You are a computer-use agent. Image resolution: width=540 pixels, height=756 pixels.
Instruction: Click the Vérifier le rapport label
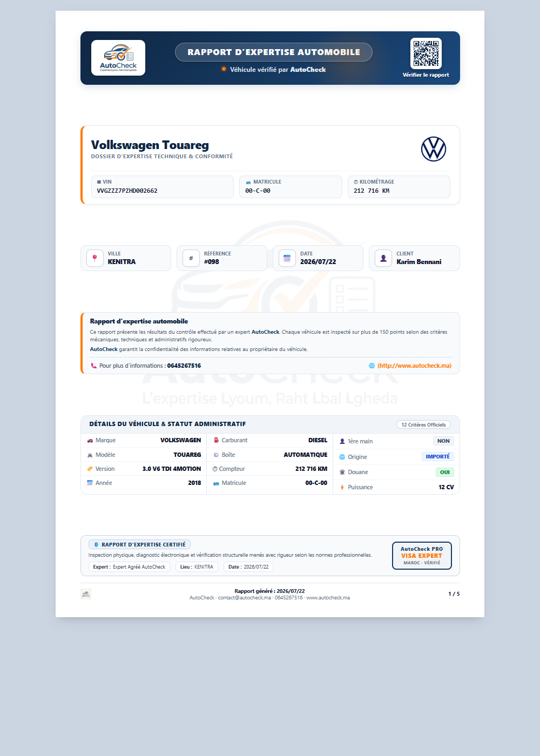coord(426,75)
